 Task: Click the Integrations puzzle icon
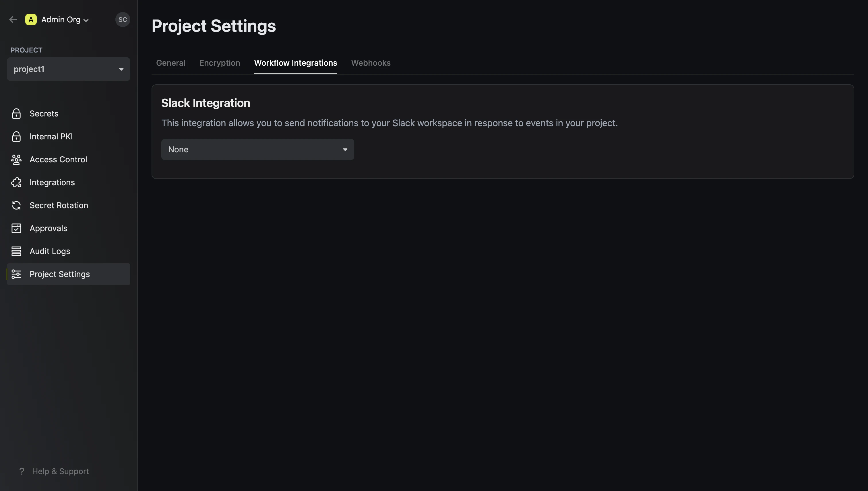[x=16, y=182]
